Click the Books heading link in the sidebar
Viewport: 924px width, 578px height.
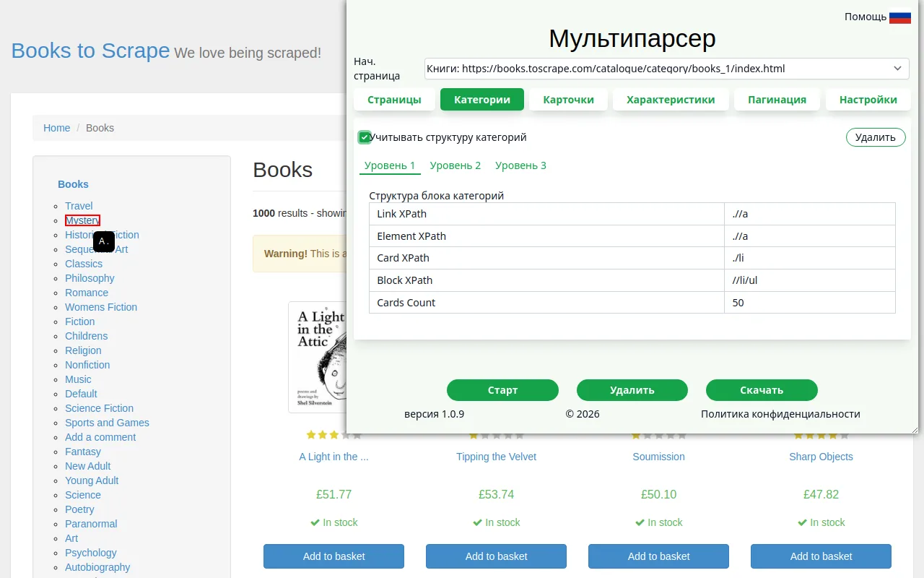click(x=73, y=184)
